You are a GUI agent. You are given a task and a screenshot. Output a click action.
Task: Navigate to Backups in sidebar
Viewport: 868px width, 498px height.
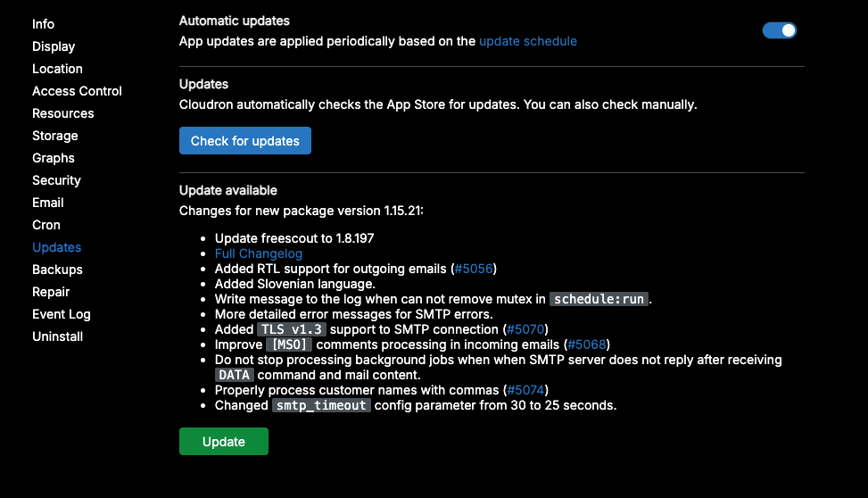(57, 270)
